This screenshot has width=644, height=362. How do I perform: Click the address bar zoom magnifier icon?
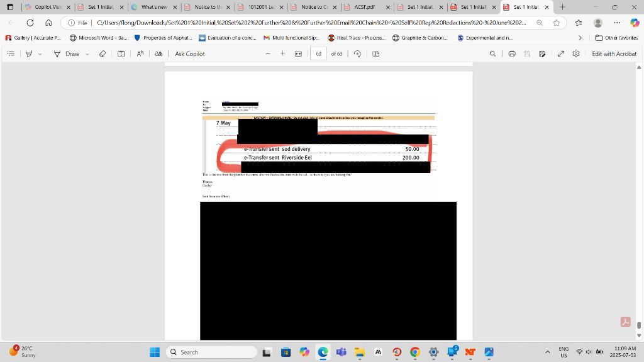tap(540, 23)
